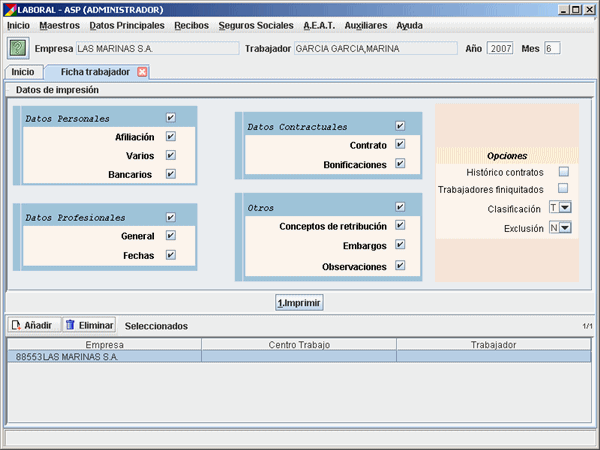This screenshot has height=450, width=600.
Task: Open the Seguros Sociales menu
Action: (256, 26)
